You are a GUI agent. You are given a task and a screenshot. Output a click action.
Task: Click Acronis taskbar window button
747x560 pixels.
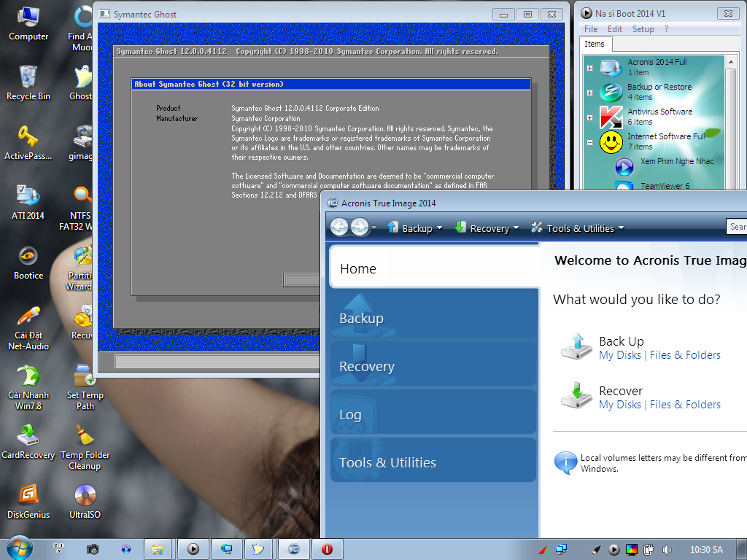(293, 549)
